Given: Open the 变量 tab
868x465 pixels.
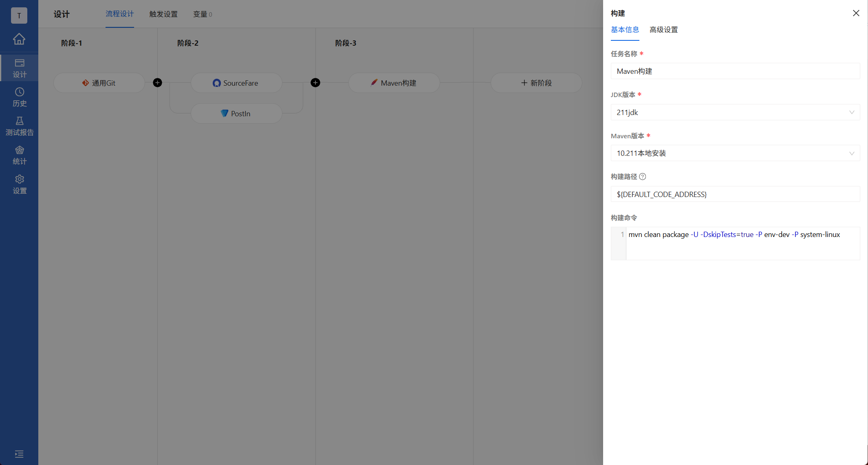Looking at the screenshot, I should pyautogui.click(x=202, y=14).
